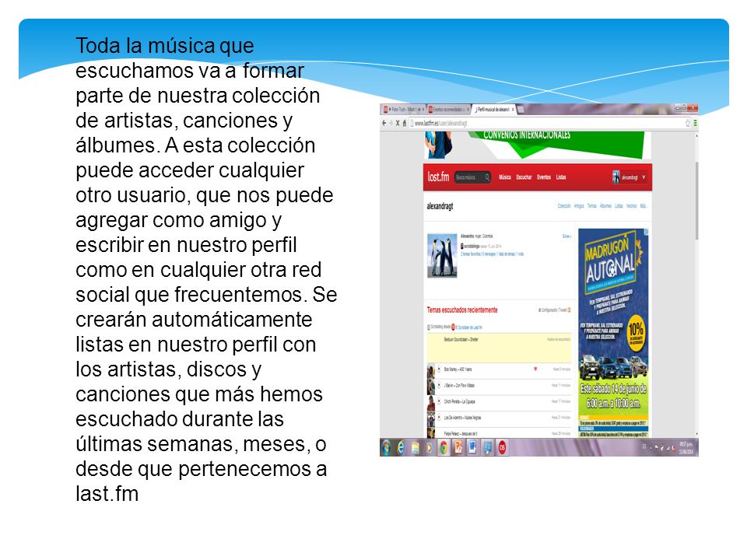Expand the alexandragt account dropdown
The image size is (747, 560).
630,177
